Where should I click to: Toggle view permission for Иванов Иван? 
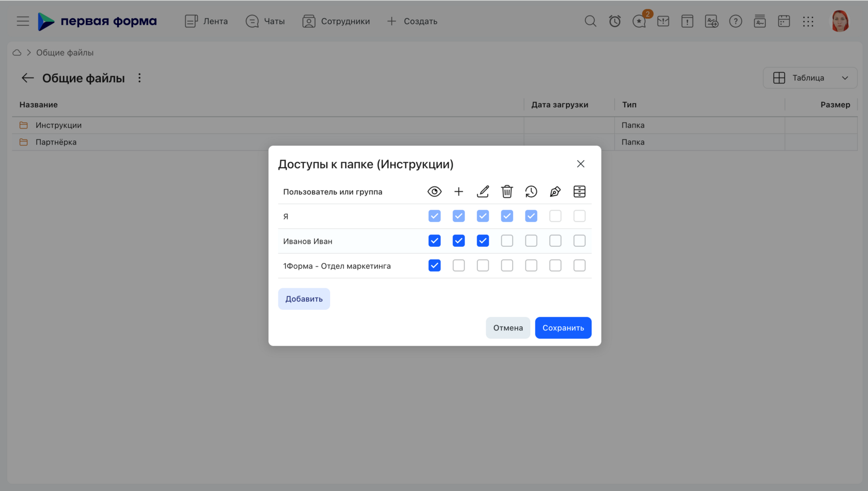pyautogui.click(x=435, y=241)
